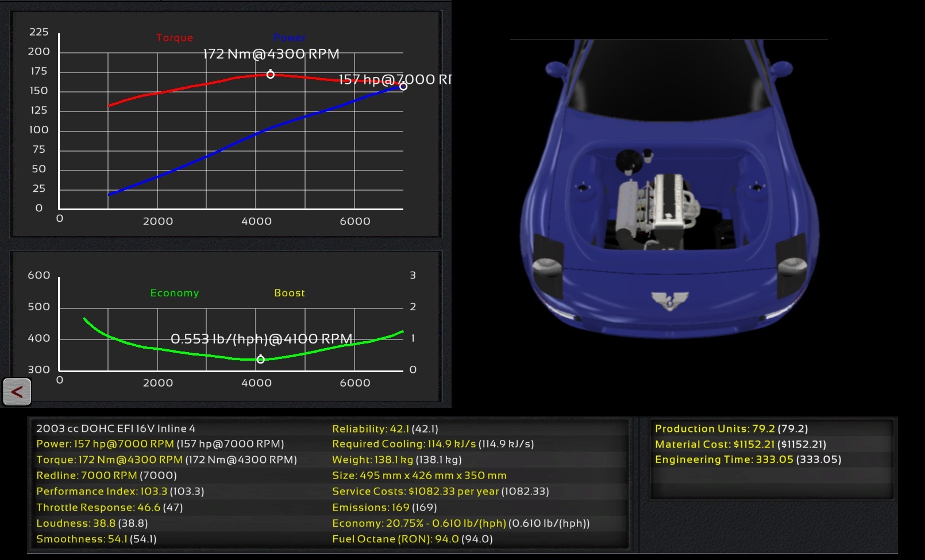The height and width of the screenshot is (560, 925).
Task: Click the Engineering Time stat line
Action: pos(747,459)
